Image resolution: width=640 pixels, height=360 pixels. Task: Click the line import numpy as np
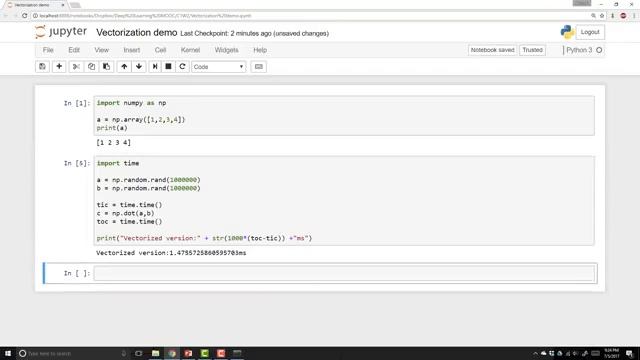(131, 103)
